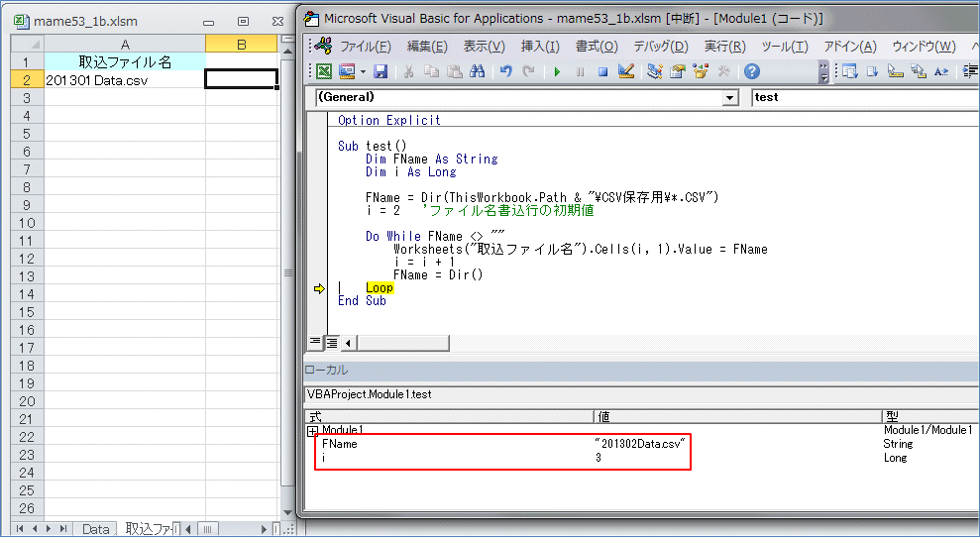This screenshot has height=537, width=980.
Task: Switch to Full Module View in code window
Action: pyautogui.click(x=331, y=343)
